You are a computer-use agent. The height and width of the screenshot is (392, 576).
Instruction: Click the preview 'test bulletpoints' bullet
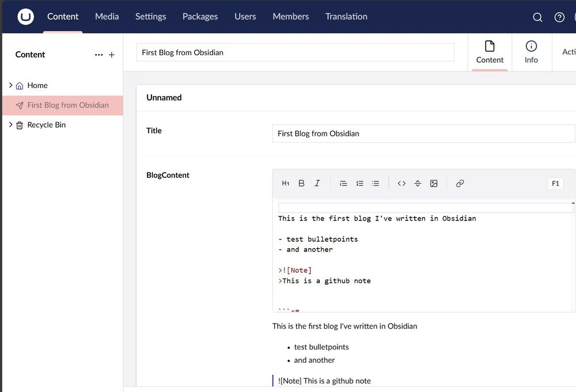click(x=321, y=347)
